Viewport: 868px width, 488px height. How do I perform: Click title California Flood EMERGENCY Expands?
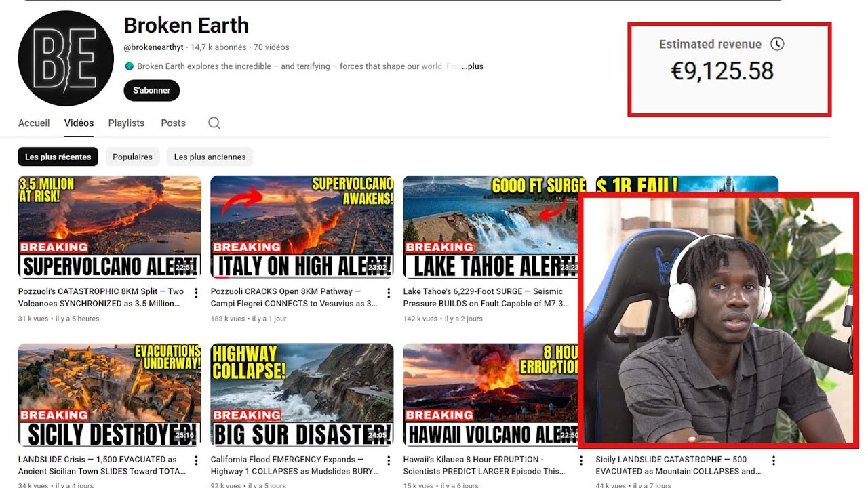[x=294, y=465]
